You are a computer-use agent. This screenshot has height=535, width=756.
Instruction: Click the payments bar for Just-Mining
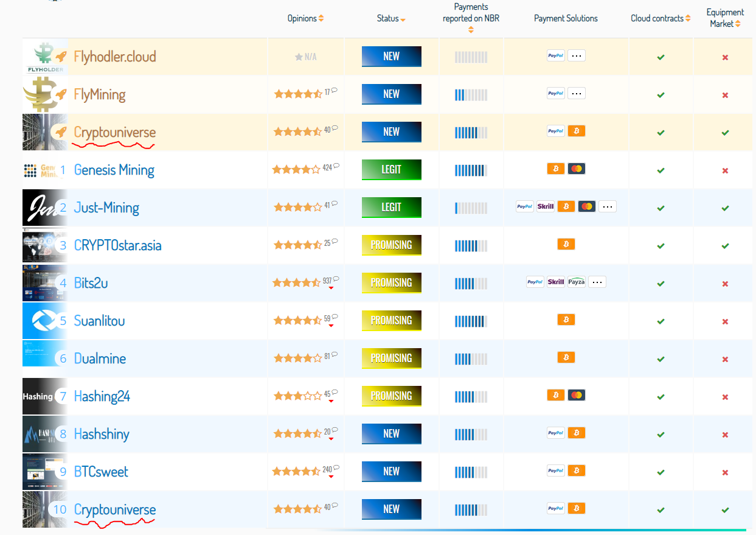point(471,208)
